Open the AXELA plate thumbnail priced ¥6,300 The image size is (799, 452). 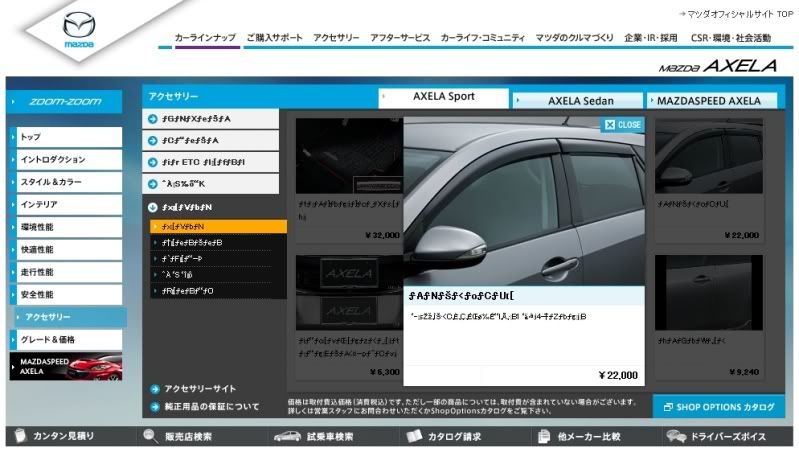click(x=349, y=293)
